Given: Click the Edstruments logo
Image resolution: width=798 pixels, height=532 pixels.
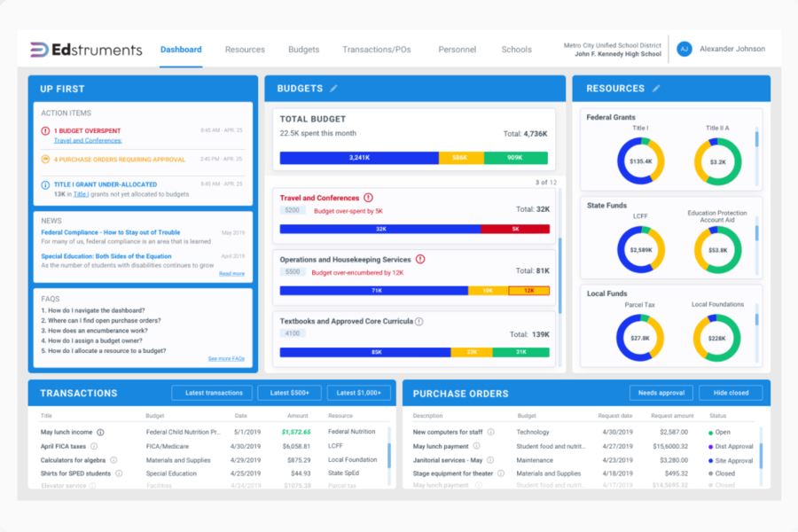Looking at the screenshot, I should [86, 50].
